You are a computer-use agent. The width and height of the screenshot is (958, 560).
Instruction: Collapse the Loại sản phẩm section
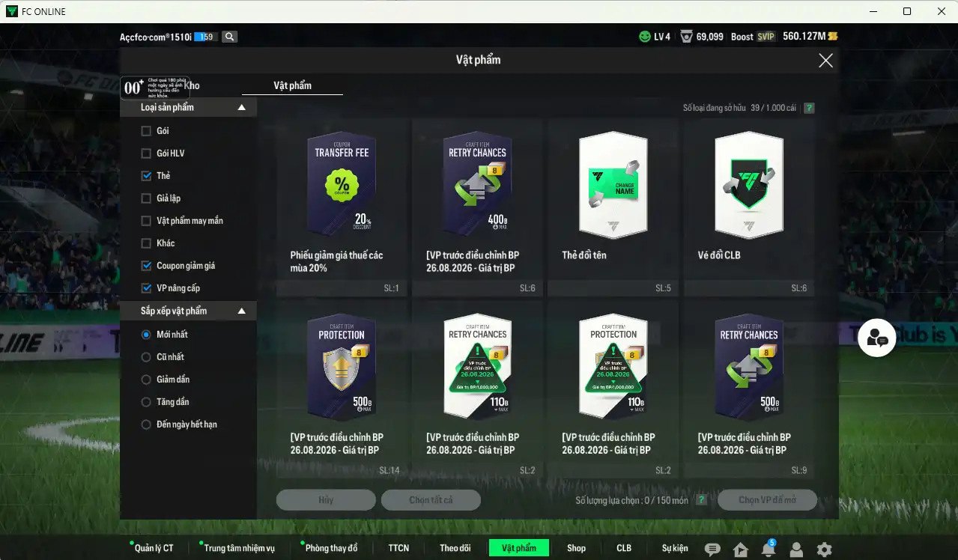pyautogui.click(x=241, y=107)
